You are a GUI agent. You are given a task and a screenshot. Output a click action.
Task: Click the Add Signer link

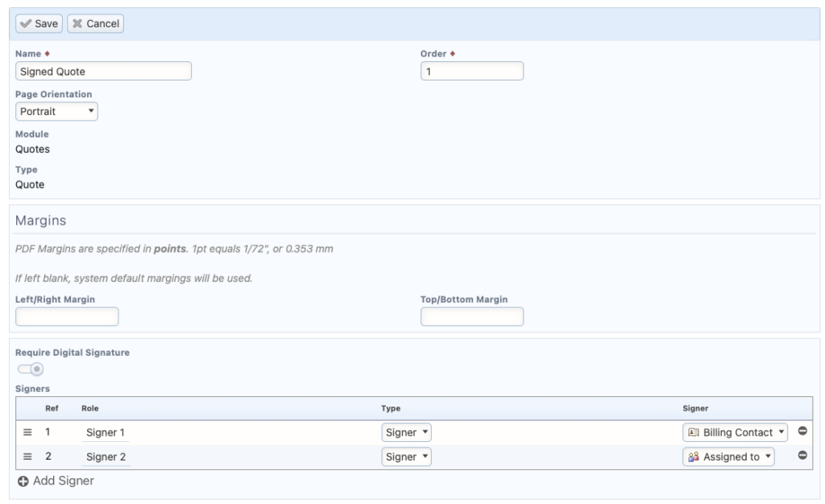[x=56, y=481]
